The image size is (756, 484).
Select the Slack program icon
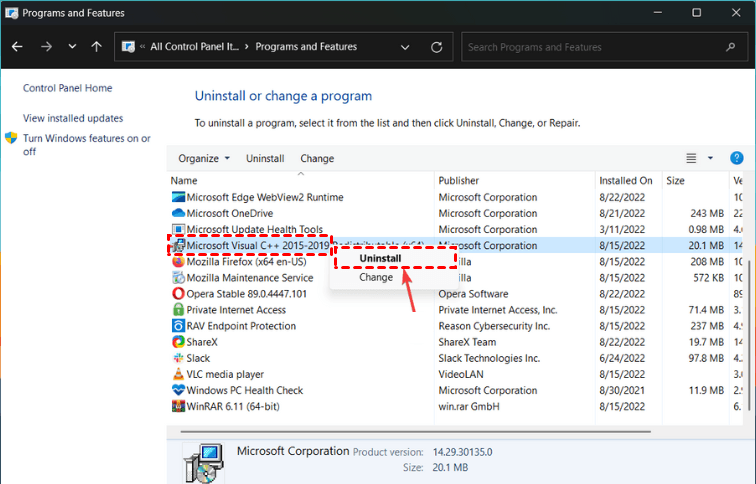pyautogui.click(x=178, y=358)
